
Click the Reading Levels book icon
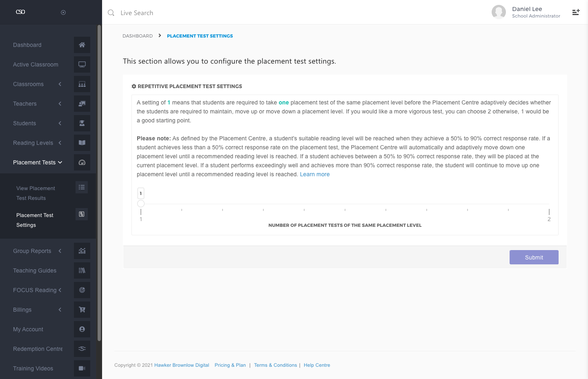click(x=82, y=143)
